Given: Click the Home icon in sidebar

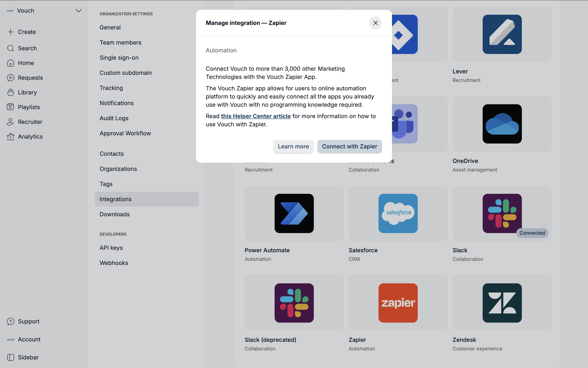Looking at the screenshot, I should click(x=10, y=63).
